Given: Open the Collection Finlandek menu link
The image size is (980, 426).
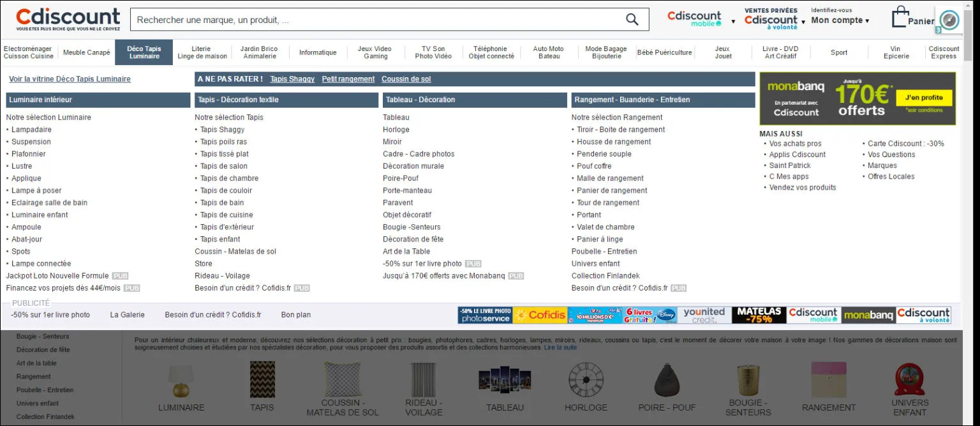Looking at the screenshot, I should (x=605, y=276).
